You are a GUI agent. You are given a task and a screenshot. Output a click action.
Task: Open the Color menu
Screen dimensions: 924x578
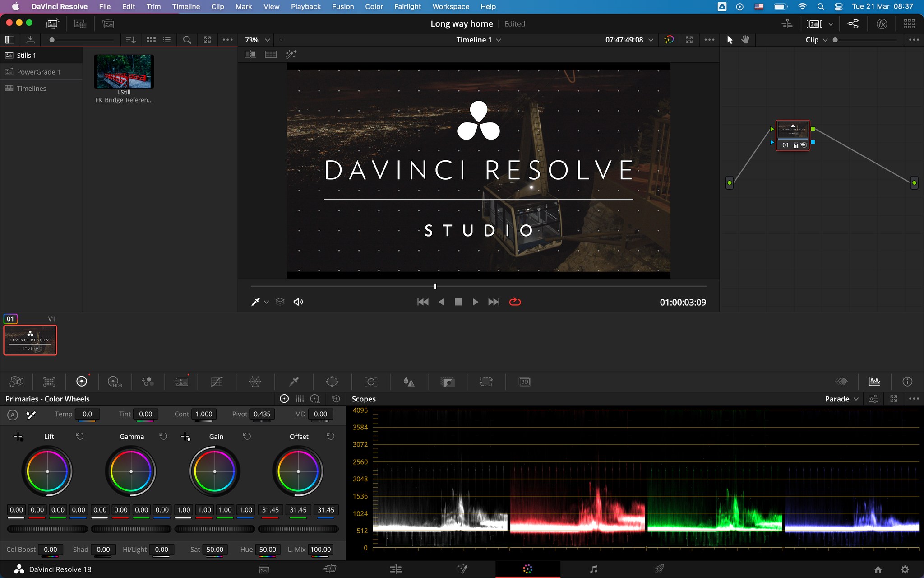click(374, 6)
